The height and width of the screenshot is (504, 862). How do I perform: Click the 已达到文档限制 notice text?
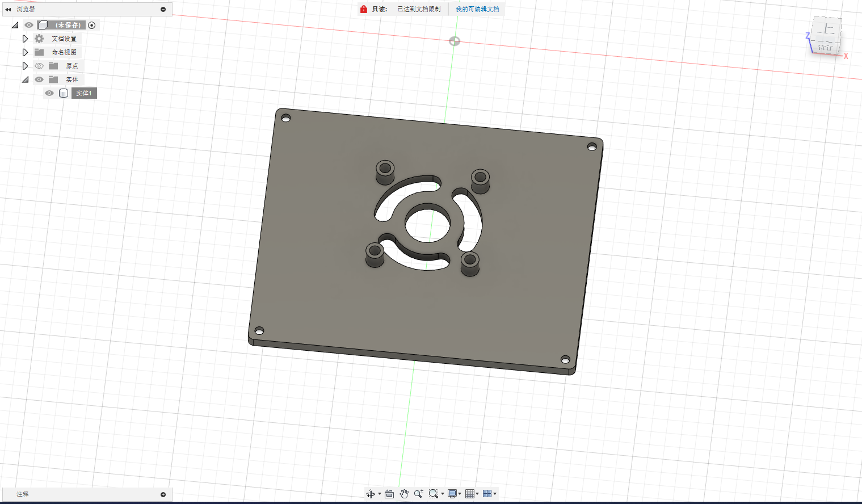pyautogui.click(x=419, y=9)
